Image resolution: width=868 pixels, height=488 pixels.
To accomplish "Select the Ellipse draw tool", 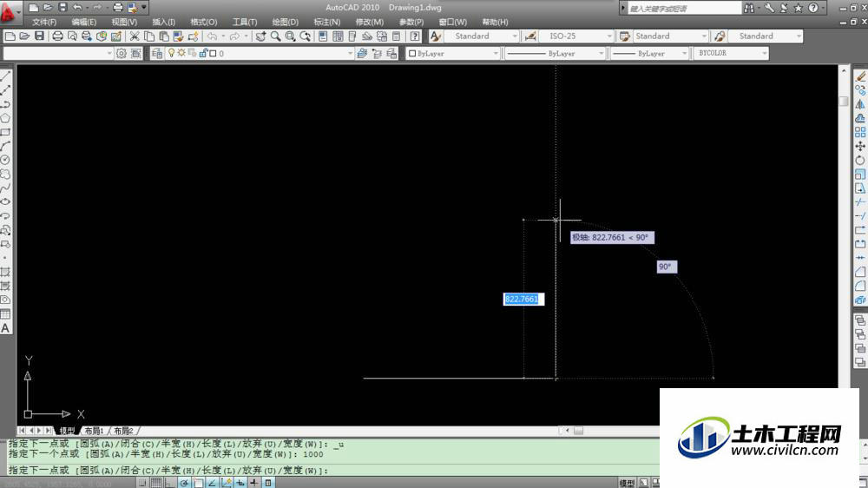I will [x=5, y=201].
